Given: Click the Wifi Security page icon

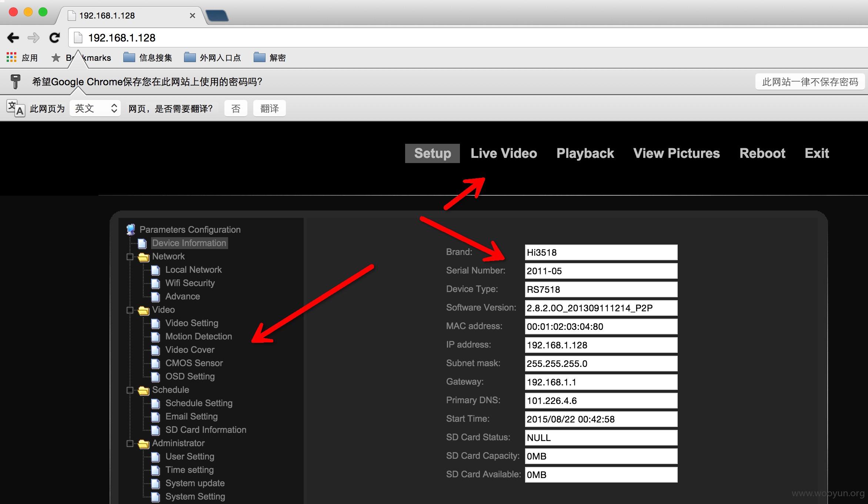Looking at the screenshot, I should [156, 283].
